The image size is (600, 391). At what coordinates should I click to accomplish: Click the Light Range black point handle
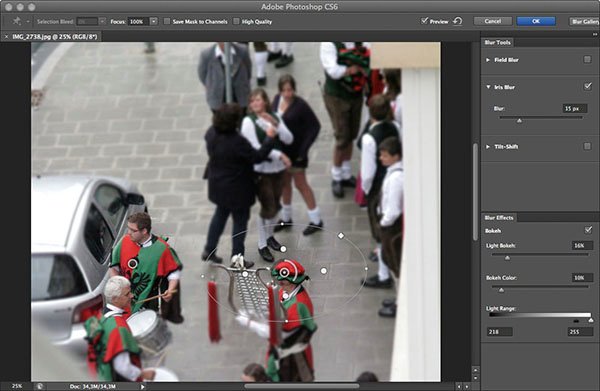pyautogui.click(x=576, y=321)
